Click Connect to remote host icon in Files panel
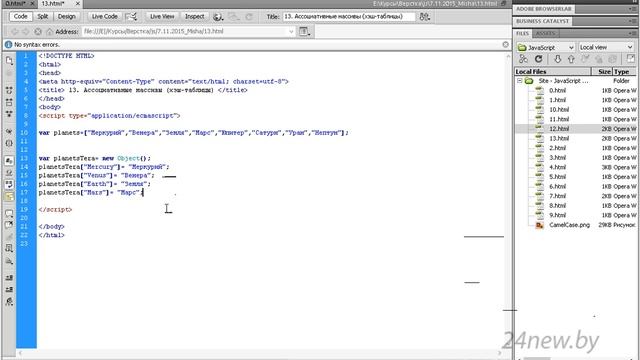The width and height of the screenshot is (640, 360). [523, 59]
